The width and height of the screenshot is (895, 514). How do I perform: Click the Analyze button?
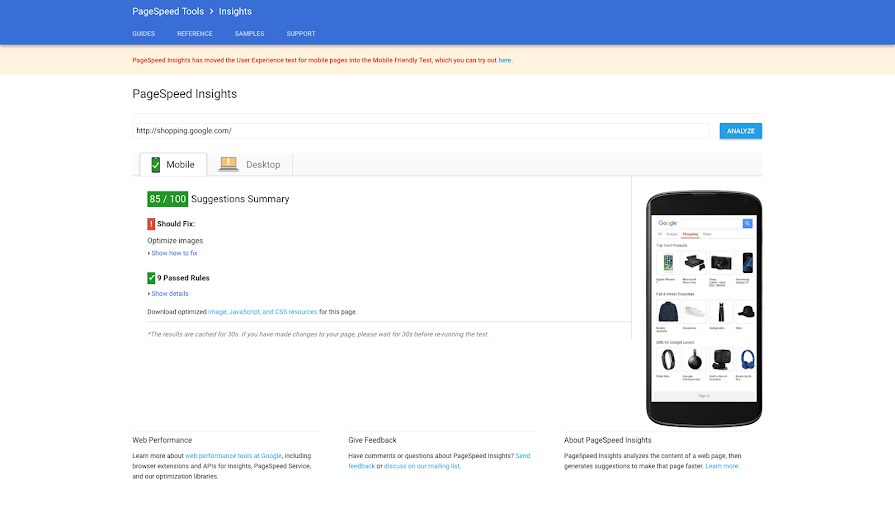740,131
